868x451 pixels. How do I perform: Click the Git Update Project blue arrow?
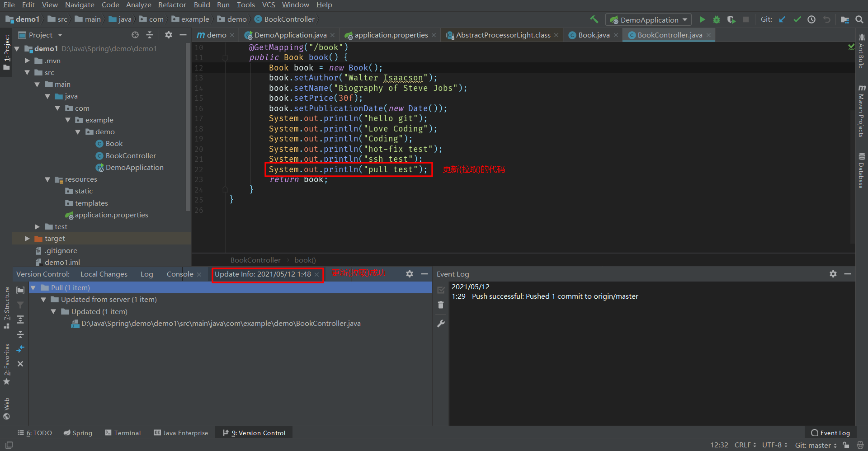(783, 19)
